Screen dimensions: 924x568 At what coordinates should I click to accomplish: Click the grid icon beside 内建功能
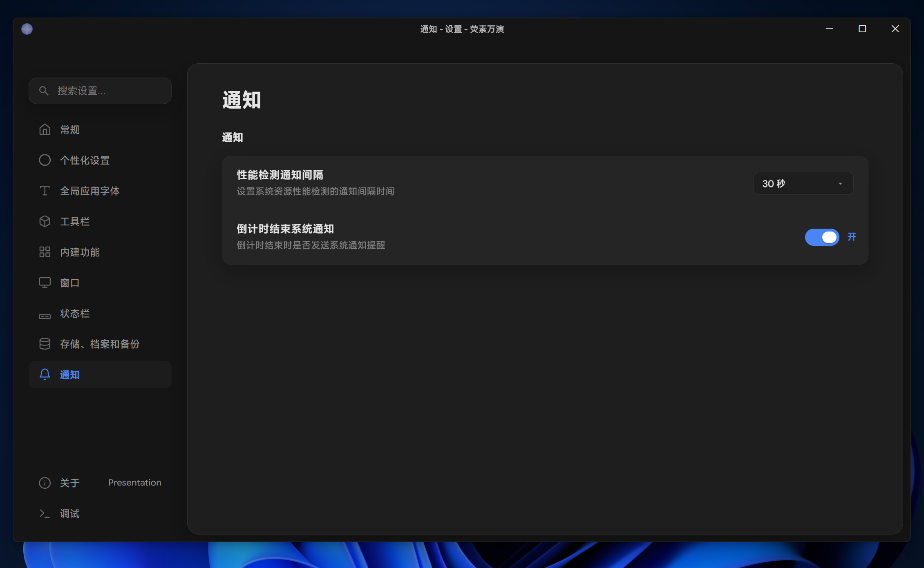coord(45,252)
